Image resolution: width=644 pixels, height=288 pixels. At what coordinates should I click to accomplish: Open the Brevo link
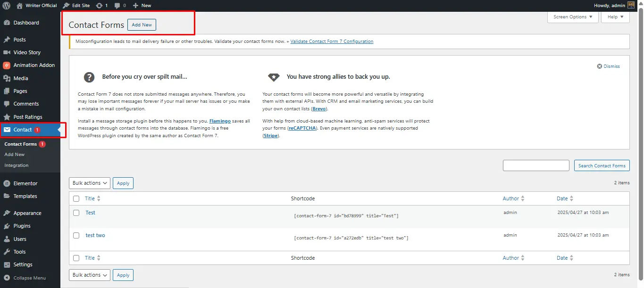click(x=319, y=108)
